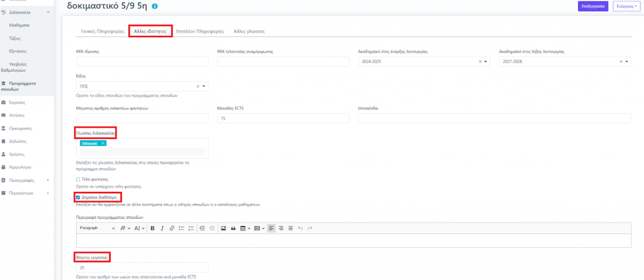Click the Italic formatting icon
644x280 pixels.
point(162,228)
